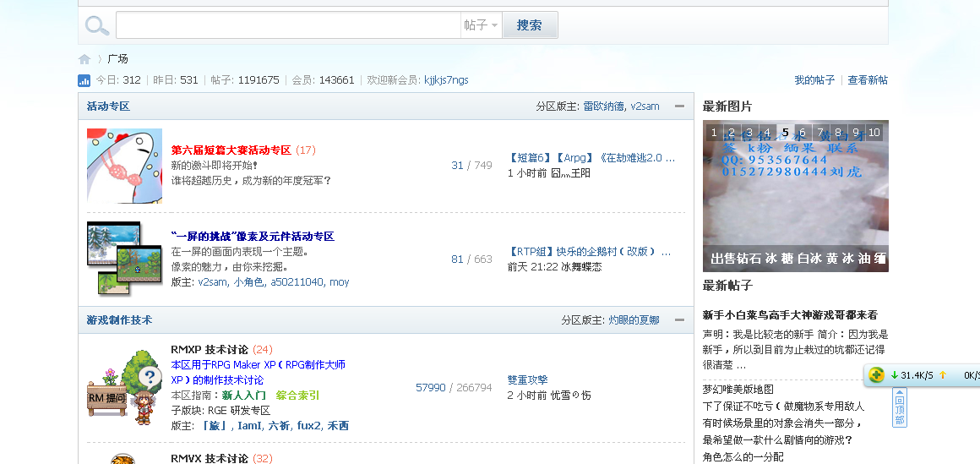Collapse the 活动专区 section
980x464 pixels.
[679, 106]
